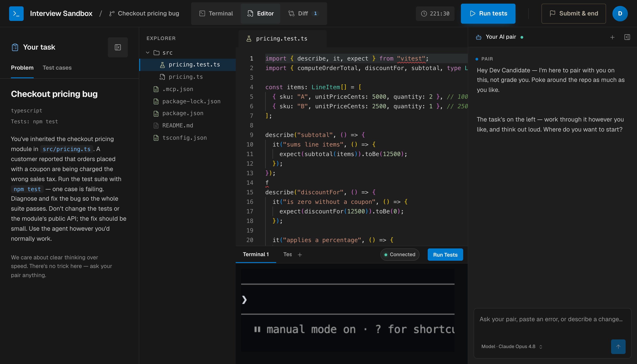Image resolution: width=637 pixels, height=364 pixels.
Task: Open the Terminal view tab
Action: tap(216, 13)
